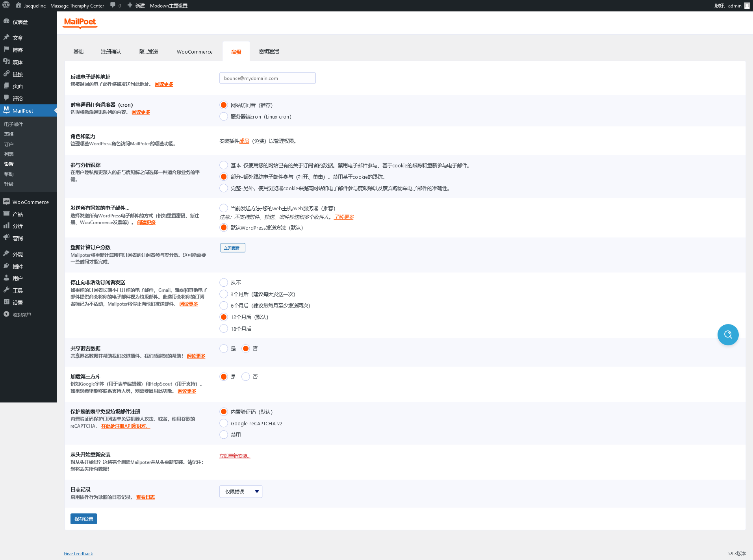Viewport: 753px width, 560px height.
Task: Click the 博客 flag icon in sidebar
Action: click(6, 50)
